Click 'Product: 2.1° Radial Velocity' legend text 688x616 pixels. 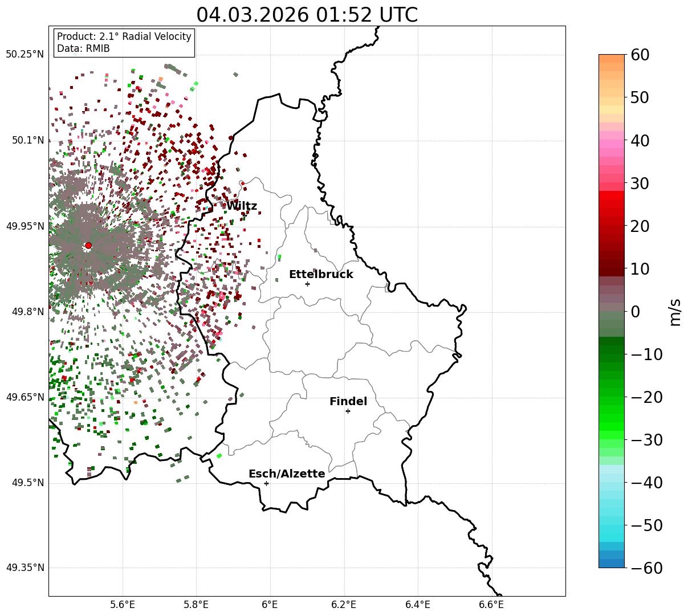pos(124,36)
